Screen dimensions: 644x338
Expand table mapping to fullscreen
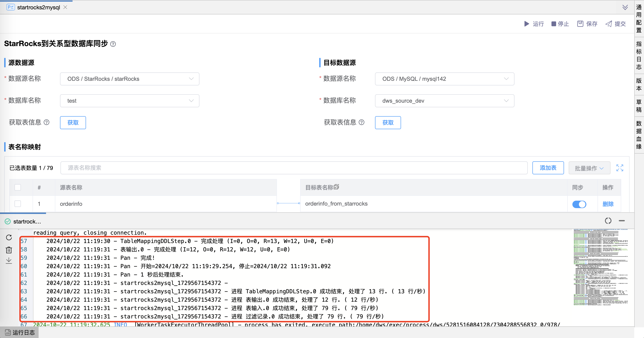tap(620, 168)
